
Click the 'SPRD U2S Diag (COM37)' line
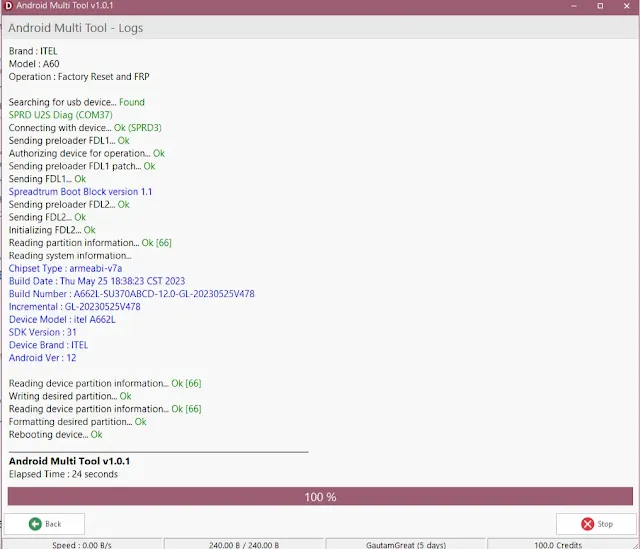tap(60, 115)
